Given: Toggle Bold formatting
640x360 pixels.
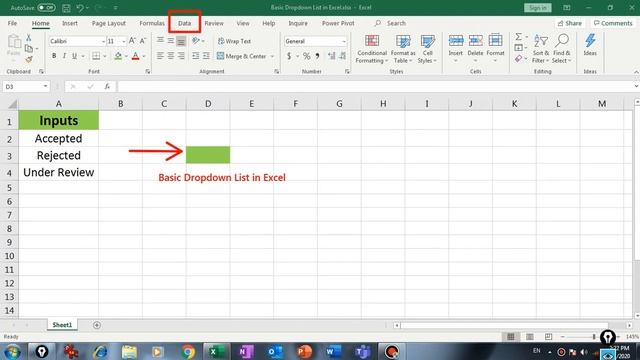Looking at the screenshot, I should (x=54, y=56).
